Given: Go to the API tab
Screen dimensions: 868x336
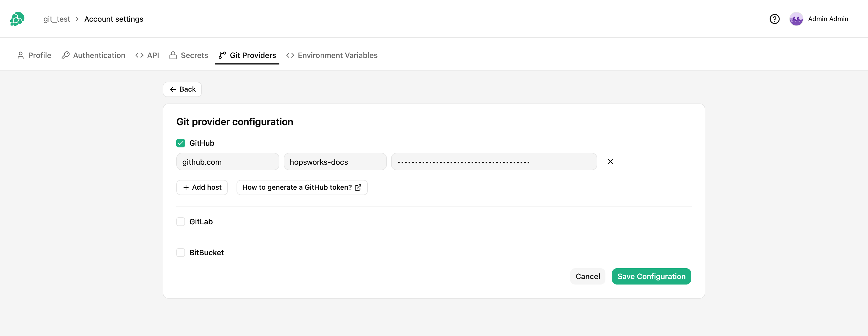Looking at the screenshot, I should (147, 55).
